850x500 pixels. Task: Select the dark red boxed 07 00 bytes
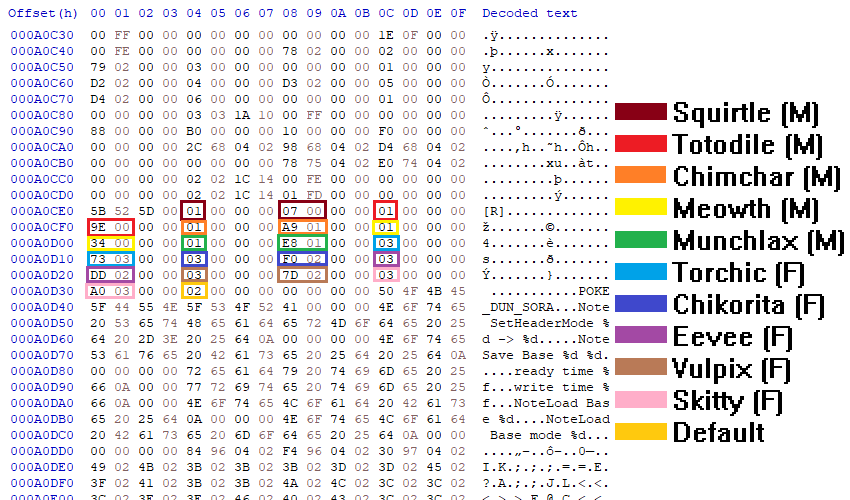click(302, 210)
